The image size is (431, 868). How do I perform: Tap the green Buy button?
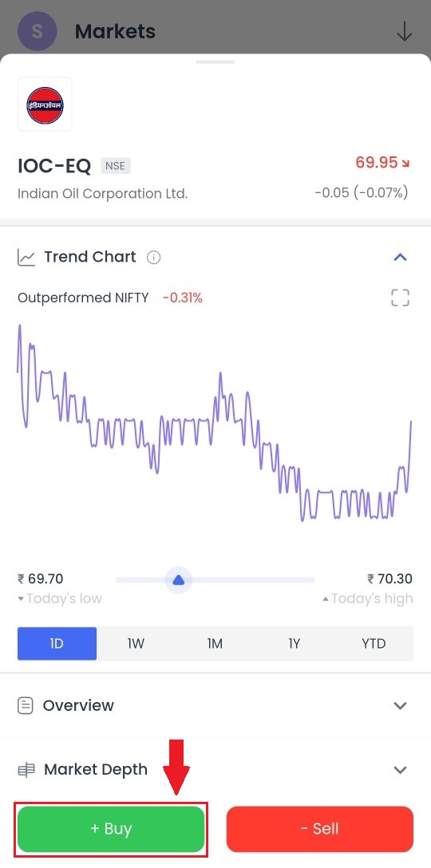(x=112, y=829)
